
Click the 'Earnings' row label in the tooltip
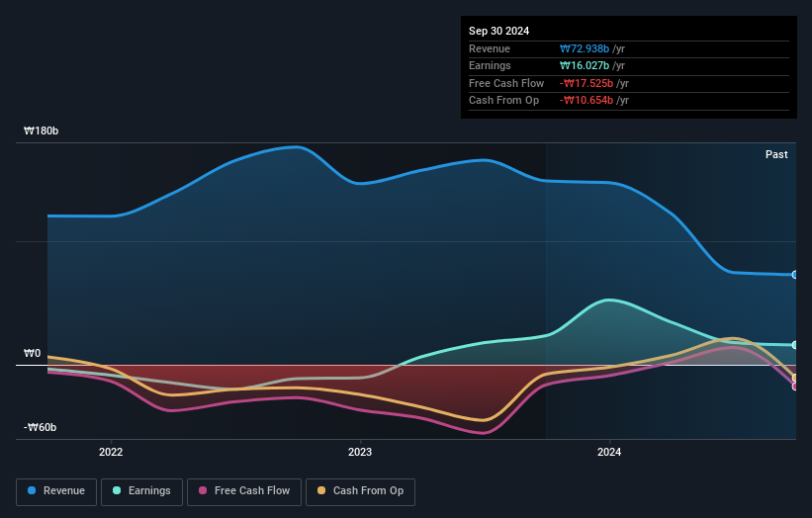click(490, 65)
